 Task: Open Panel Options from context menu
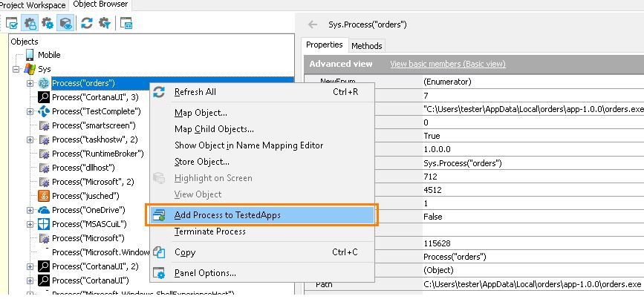(205, 273)
